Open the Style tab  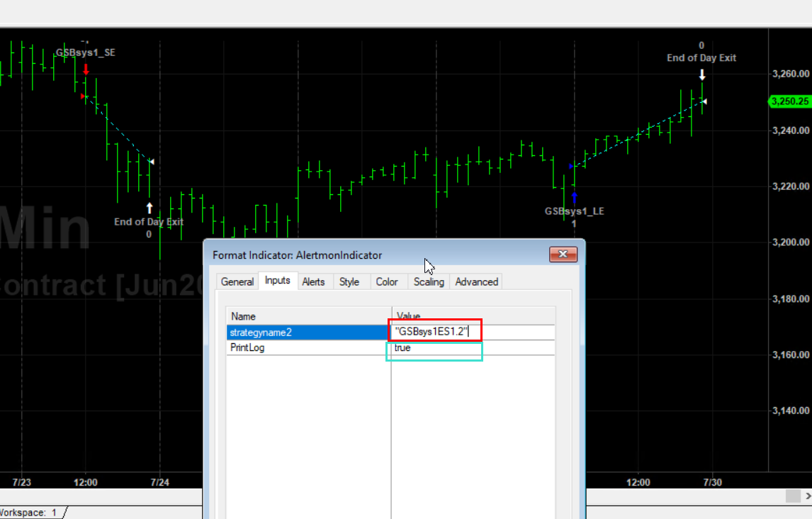[x=349, y=281]
